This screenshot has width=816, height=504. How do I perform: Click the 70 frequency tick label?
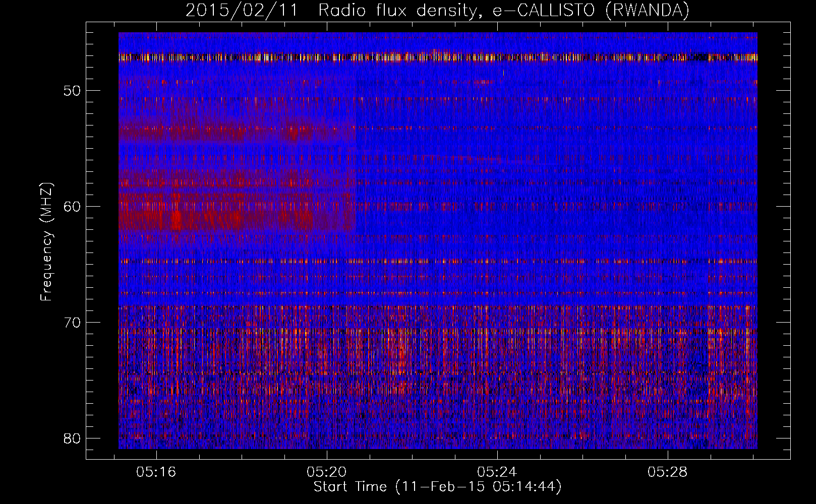72,322
